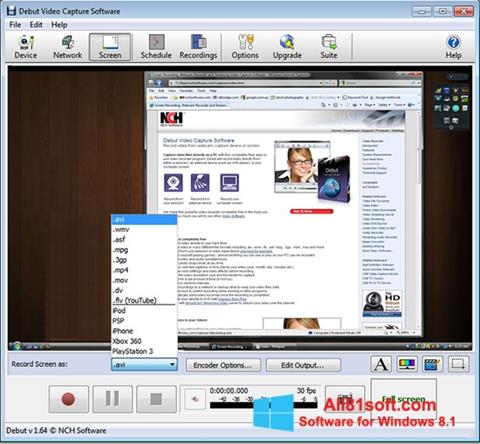Choose iPhone output preset
Viewport: 480px width, 444px height.
tap(144, 331)
